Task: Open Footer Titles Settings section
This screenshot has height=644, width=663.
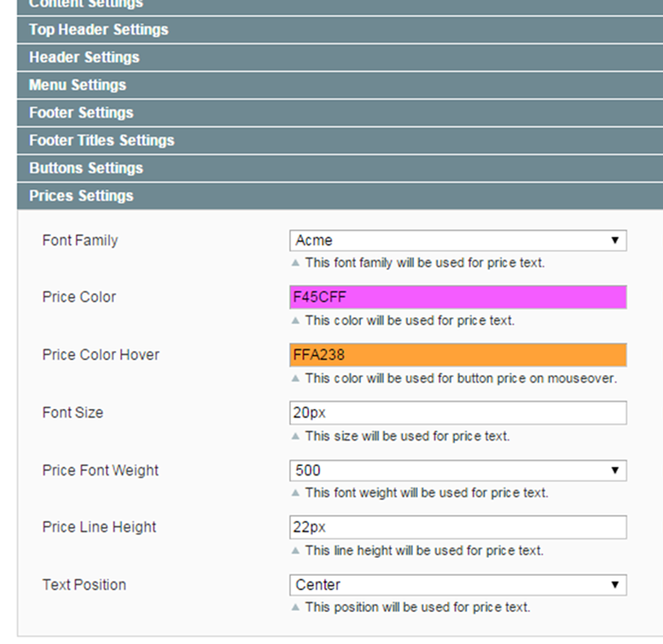Action: click(340, 140)
